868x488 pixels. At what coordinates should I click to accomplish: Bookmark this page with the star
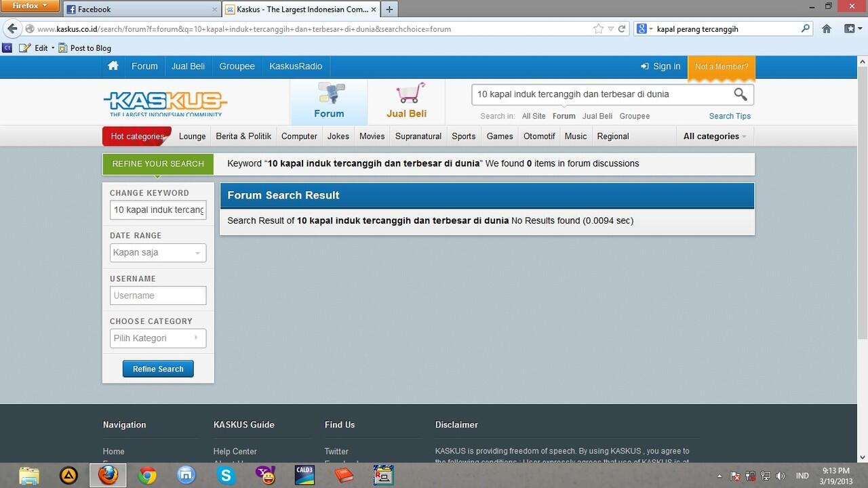(598, 29)
